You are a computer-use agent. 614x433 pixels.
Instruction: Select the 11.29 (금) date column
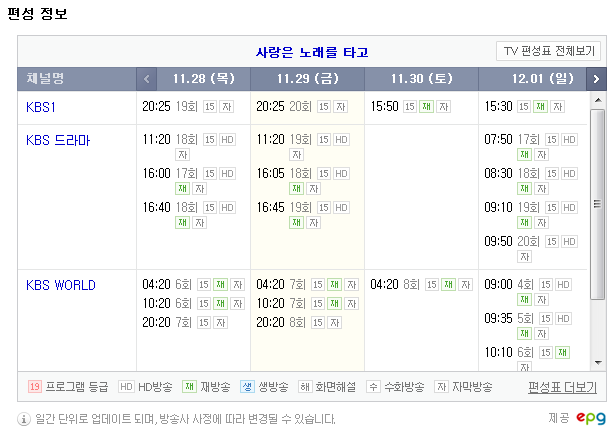click(307, 79)
